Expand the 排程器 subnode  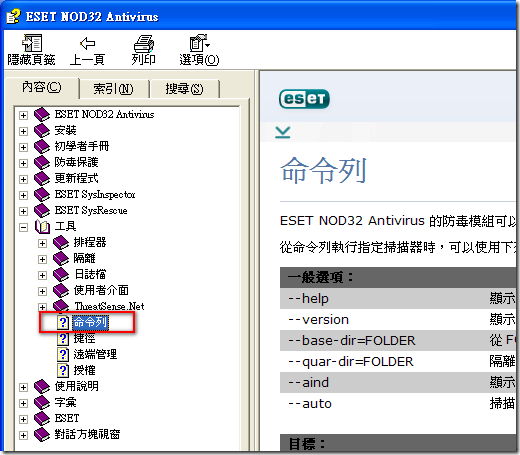pyautogui.click(x=42, y=243)
